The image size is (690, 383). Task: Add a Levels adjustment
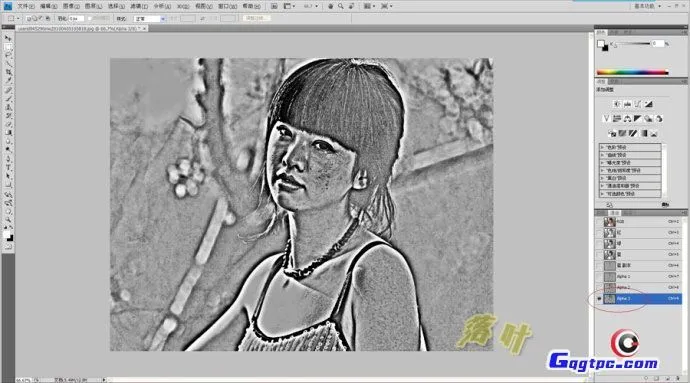coord(628,104)
